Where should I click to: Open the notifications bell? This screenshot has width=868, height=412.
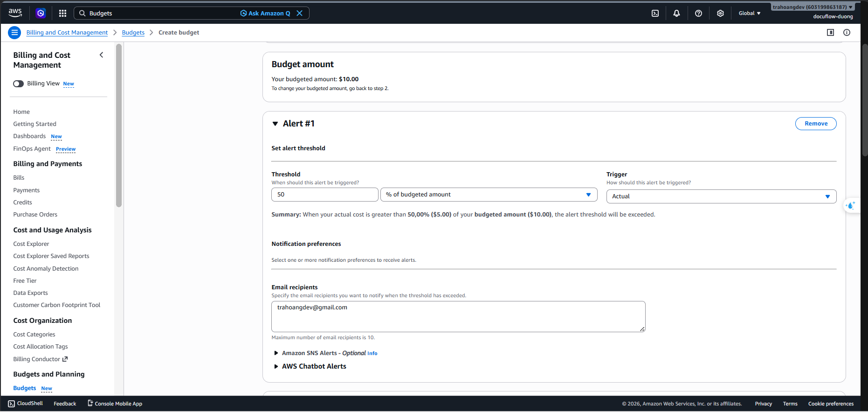pos(676,13)
